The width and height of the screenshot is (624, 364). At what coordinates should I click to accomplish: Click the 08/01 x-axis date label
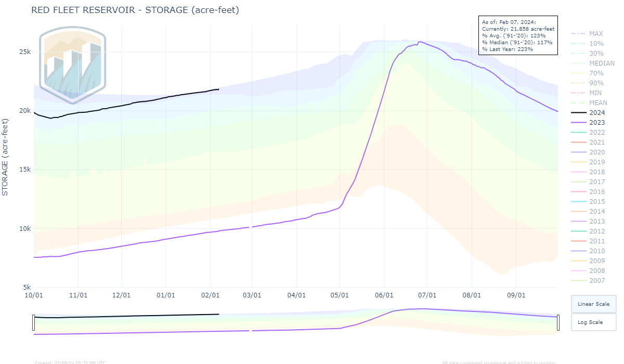click(x=471, y=295)
